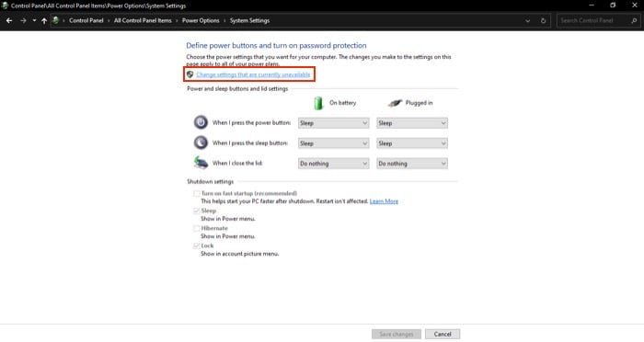Open the recent locations dropdown arrow
Screen dimensions: 644x342
coord(34,20)
